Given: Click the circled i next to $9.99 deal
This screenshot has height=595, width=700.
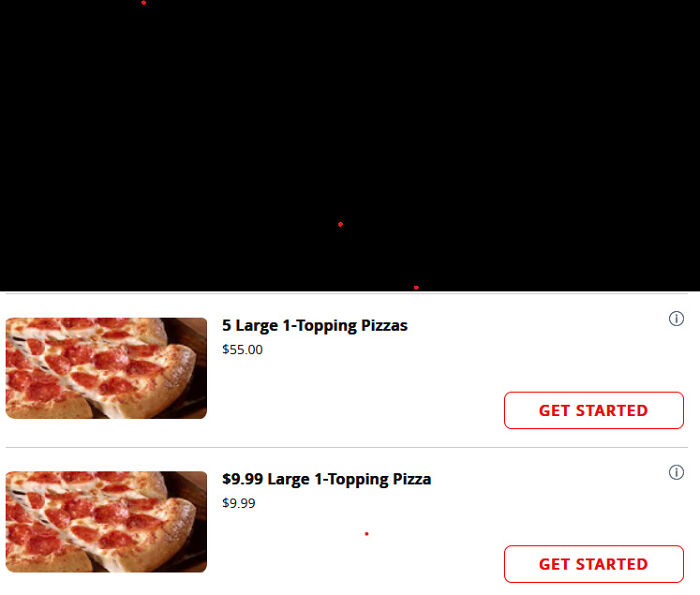Looking at the screenshot, I should (x=676, y=472).
